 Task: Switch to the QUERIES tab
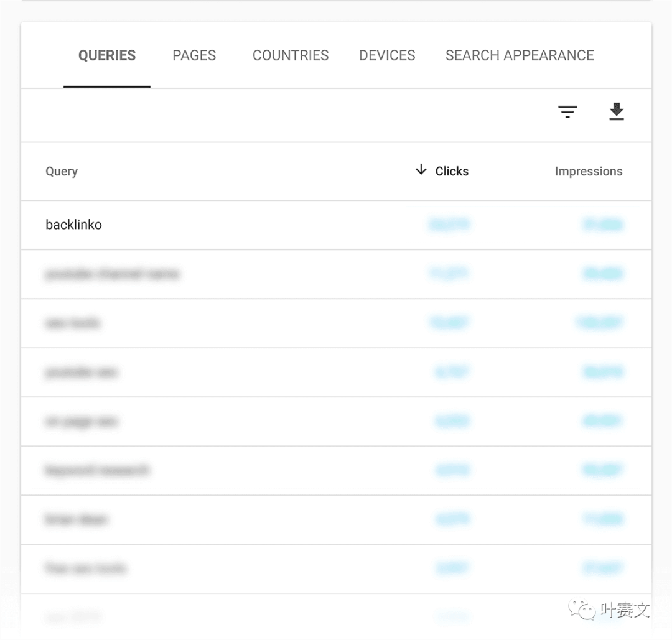point(107,55)
